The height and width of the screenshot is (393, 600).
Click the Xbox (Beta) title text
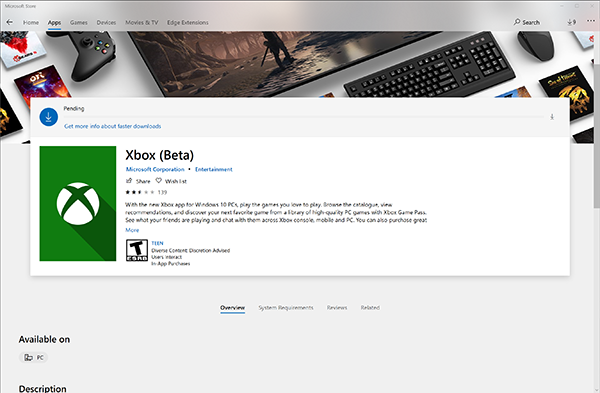click(x=160, y=155)
